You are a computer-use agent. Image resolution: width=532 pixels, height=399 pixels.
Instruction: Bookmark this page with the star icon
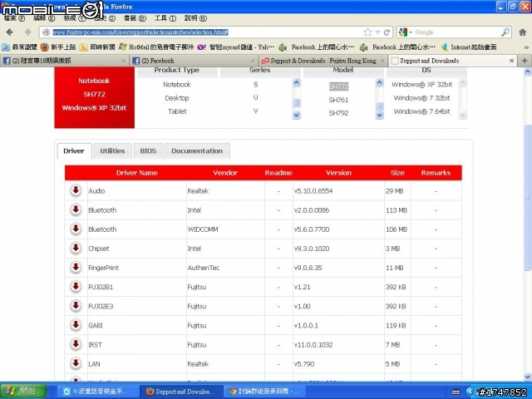click(367, 32)
